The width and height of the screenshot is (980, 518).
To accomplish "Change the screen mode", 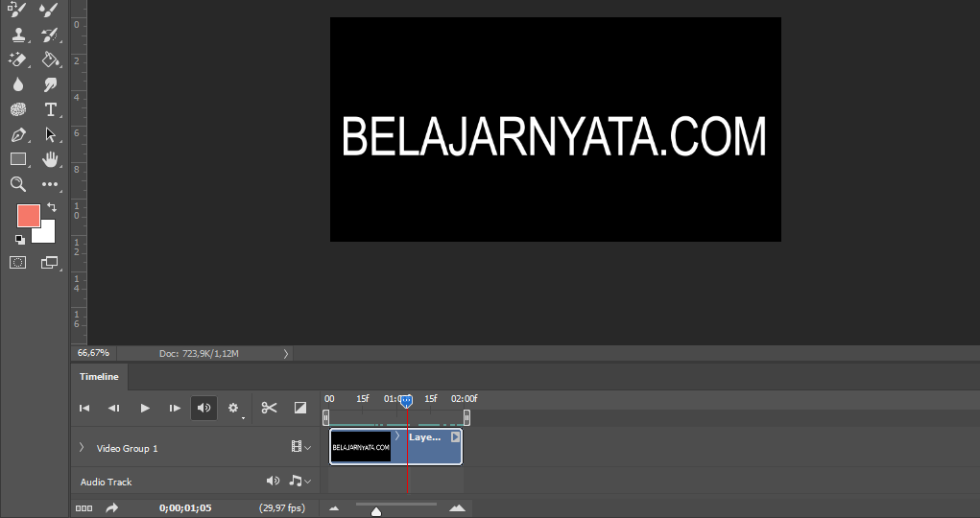I will point(49,263).
